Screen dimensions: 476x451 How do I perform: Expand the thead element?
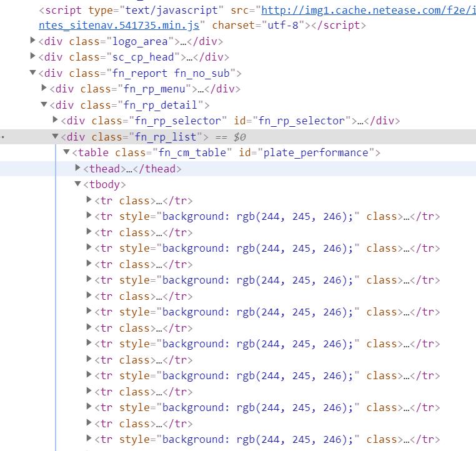click(x=77, y=168)
